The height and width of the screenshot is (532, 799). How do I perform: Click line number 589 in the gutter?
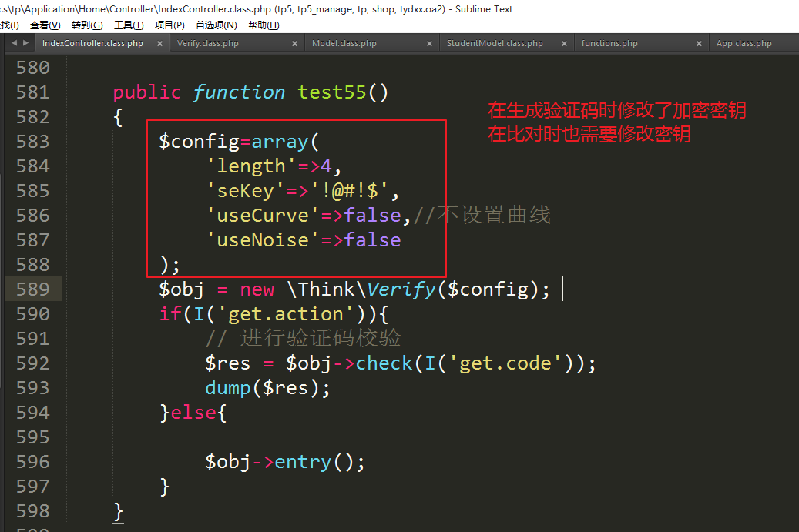tap(32, 289)
